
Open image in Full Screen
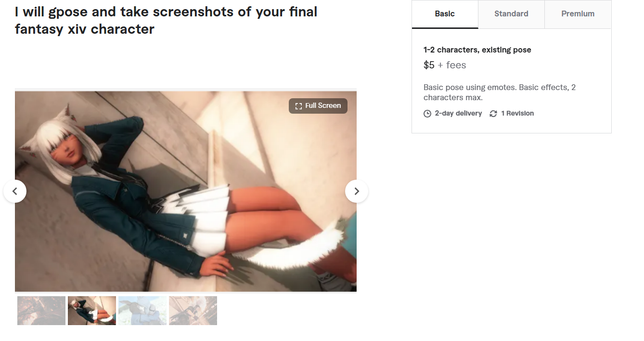[x=318, y=106]
